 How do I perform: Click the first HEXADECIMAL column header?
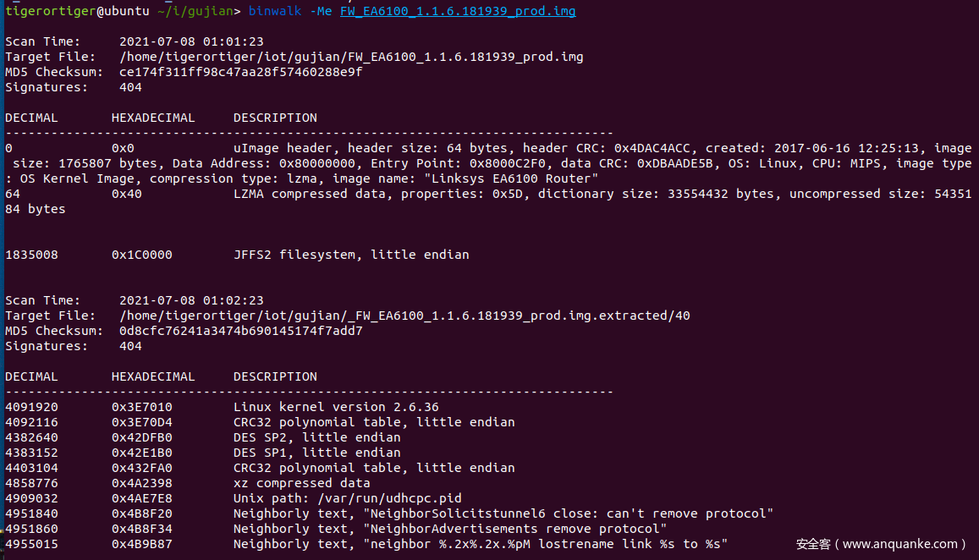[x=152, y=118]
